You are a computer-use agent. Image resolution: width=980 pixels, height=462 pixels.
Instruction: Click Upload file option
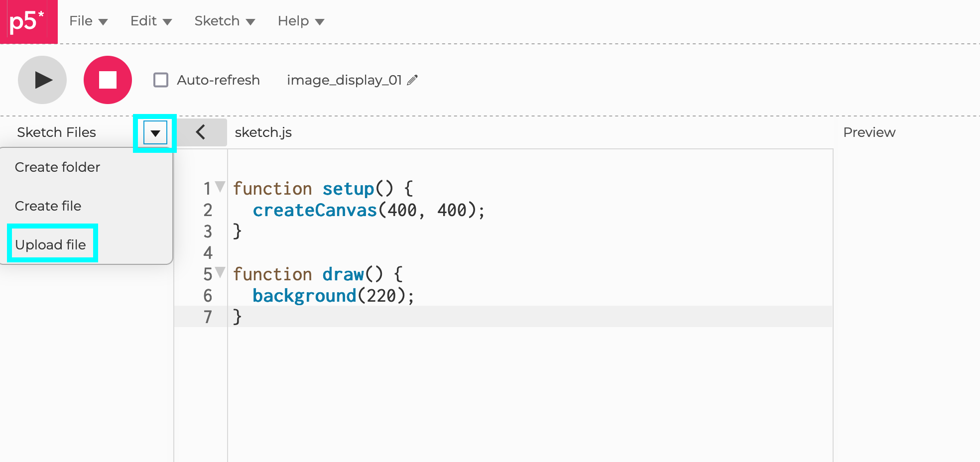coord(51,244)
